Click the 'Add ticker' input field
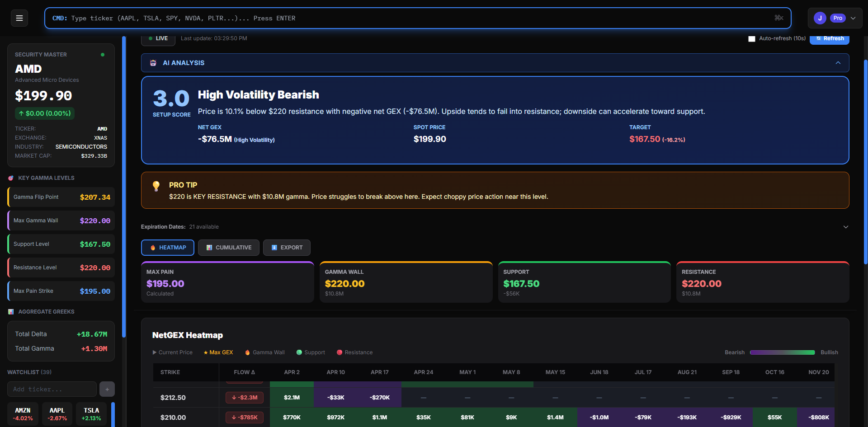868x427 pixels. 52,389
